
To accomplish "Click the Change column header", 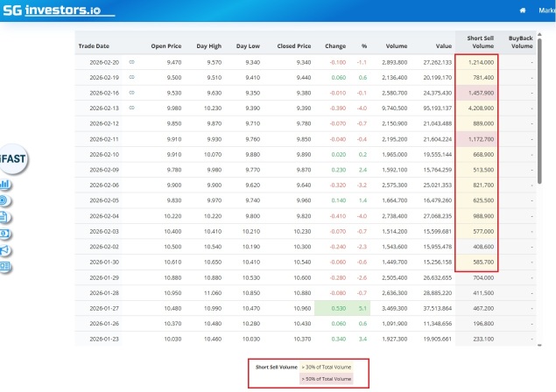I will tap(335, 46).
